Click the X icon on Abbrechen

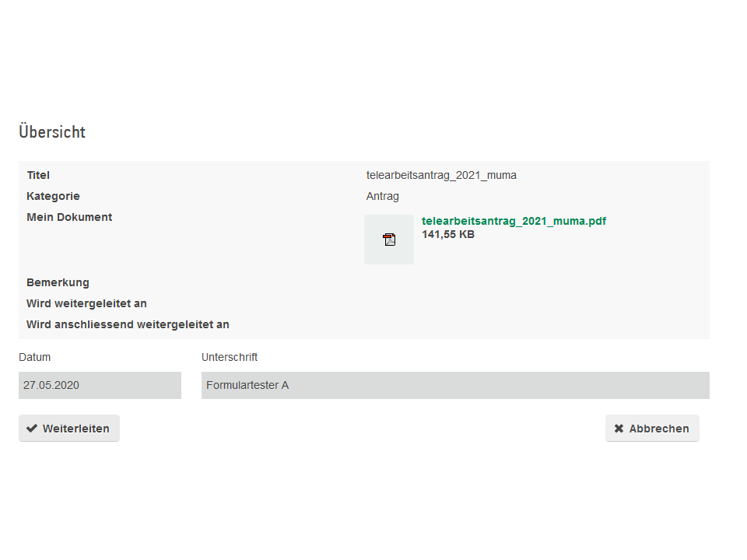click(x=619, y=428)
